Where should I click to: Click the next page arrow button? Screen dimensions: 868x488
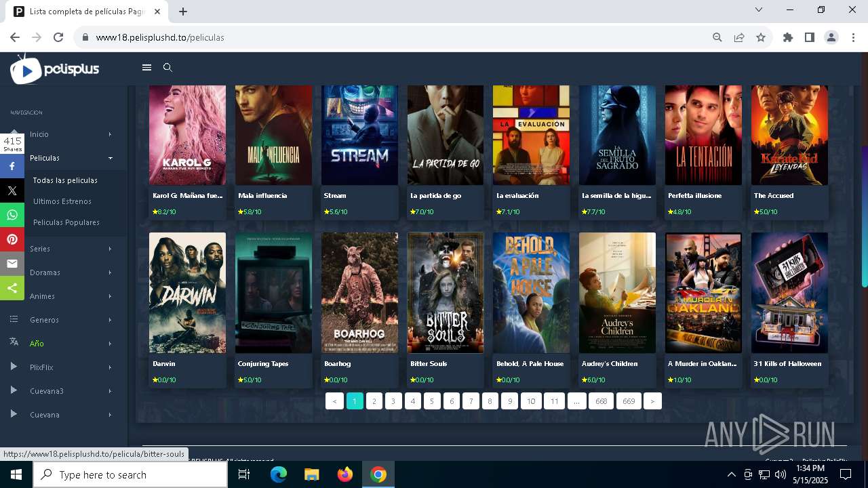pos(652,401)
